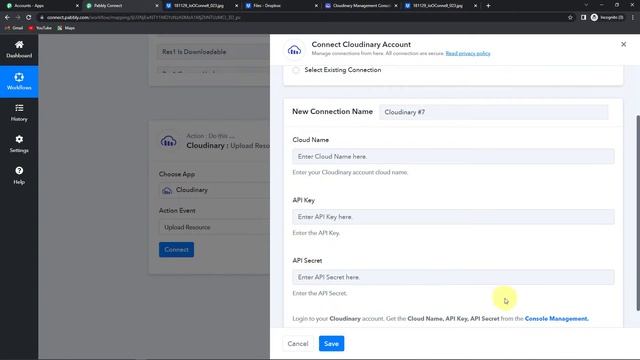This screenshot has width=640, height=360.
Task: Switch to the Files - Dropbox browser tab
Action: coord(280,6)
